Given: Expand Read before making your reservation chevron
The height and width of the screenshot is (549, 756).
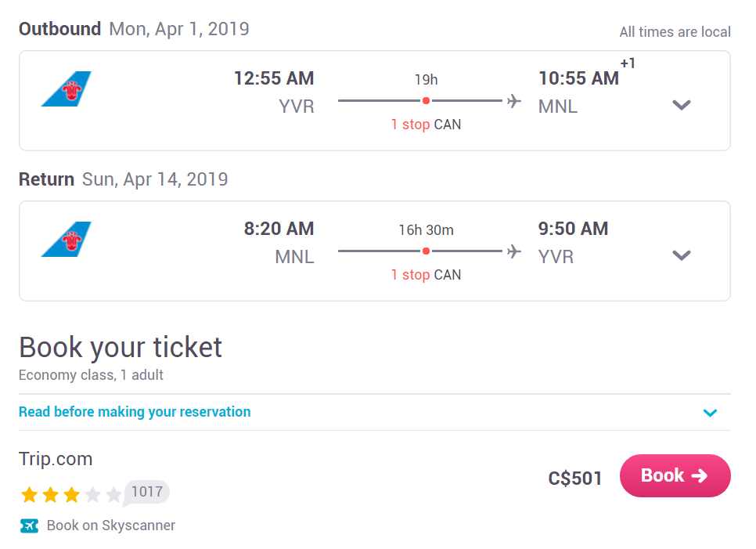Looking at the screenshot, I should (710, 413).
